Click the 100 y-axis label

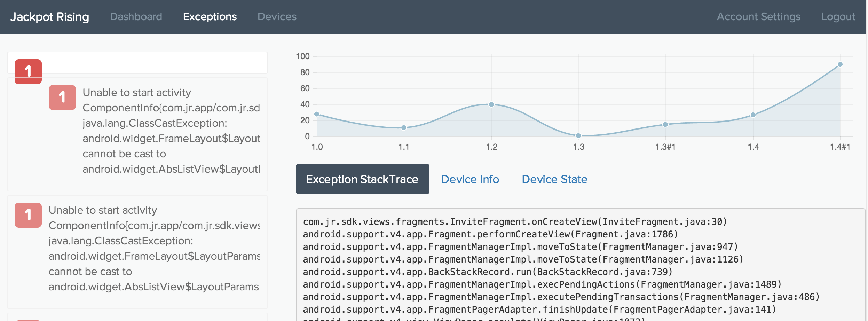point(303,56)
